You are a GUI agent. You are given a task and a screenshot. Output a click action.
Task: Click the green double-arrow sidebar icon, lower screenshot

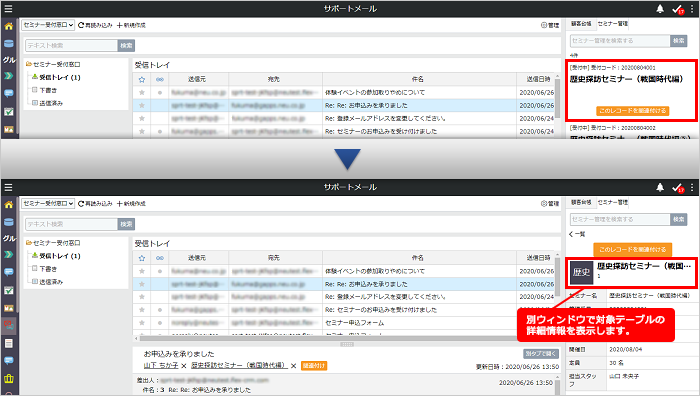click(x=8, y=254)
